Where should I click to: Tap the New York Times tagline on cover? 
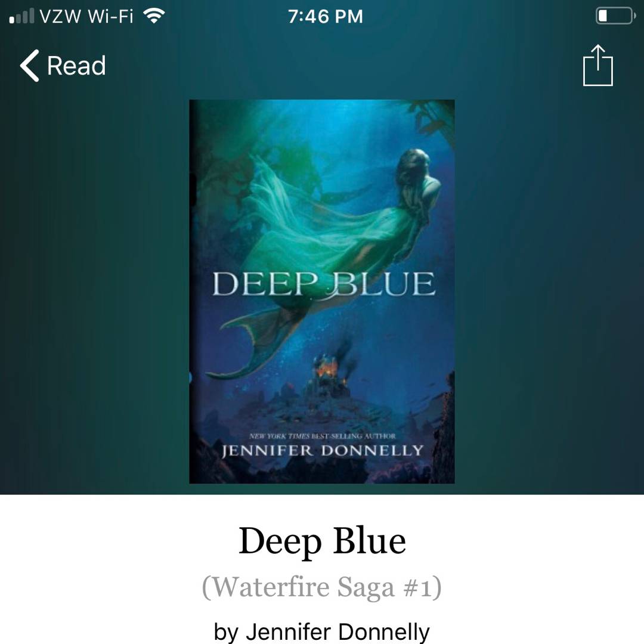(323, 436)
